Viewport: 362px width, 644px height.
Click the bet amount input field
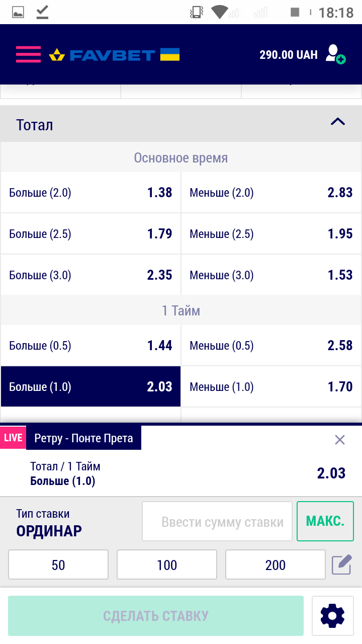pos(217,522)
